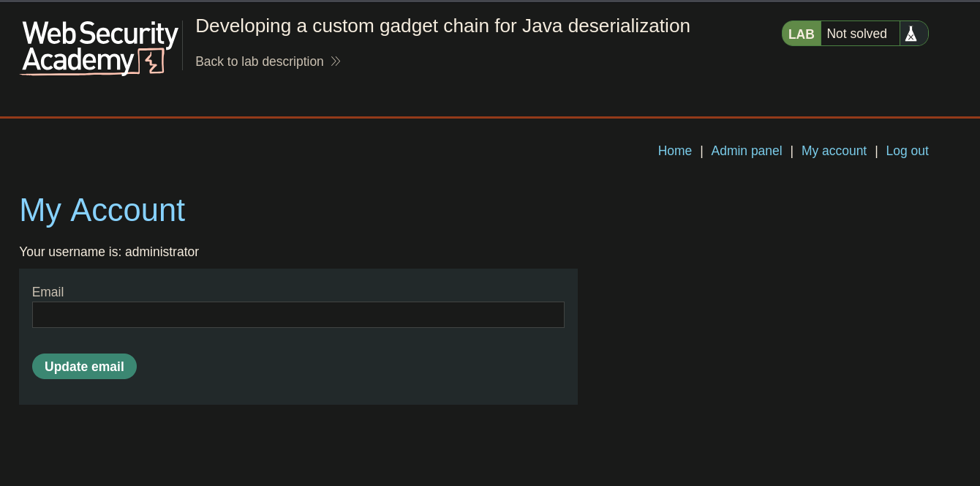Follow the Back to lab description link
Screen dimensions: 980x486
(x=260, y=61)
